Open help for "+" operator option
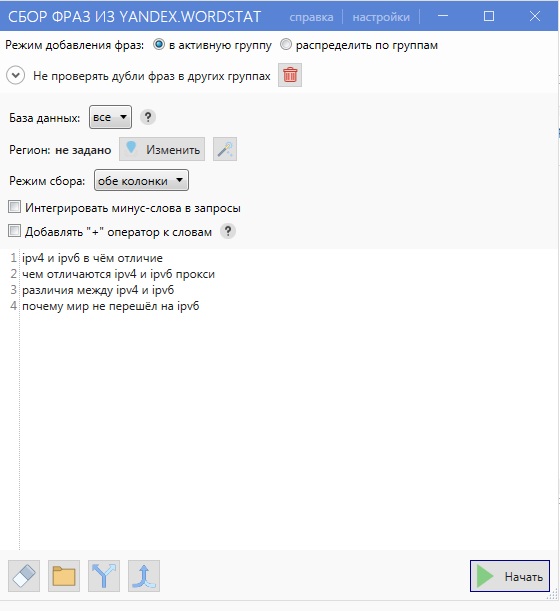Screen dimensions: 560x611 [x=228, y=231]
